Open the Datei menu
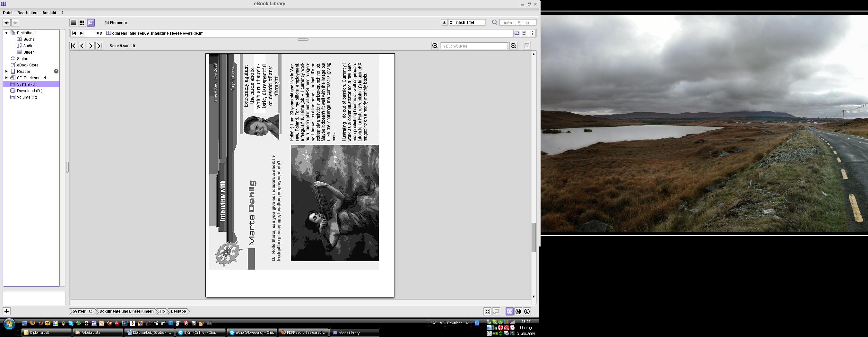The width and height of the screenshot is (868, 337). pos(7,13)
